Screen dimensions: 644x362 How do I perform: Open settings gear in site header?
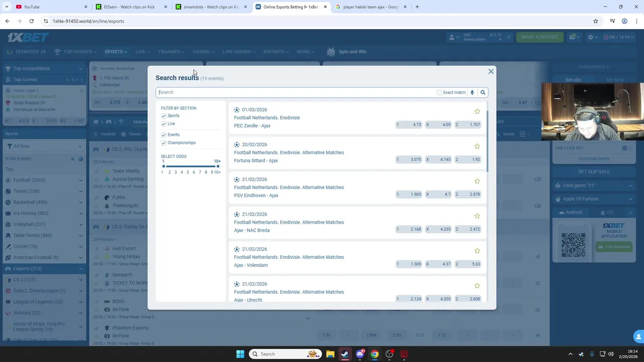591,37
